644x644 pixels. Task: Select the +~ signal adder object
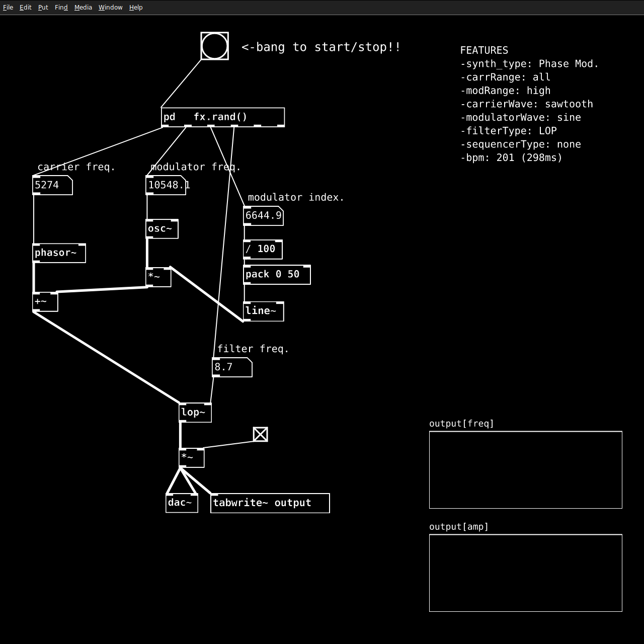(45, 302)
